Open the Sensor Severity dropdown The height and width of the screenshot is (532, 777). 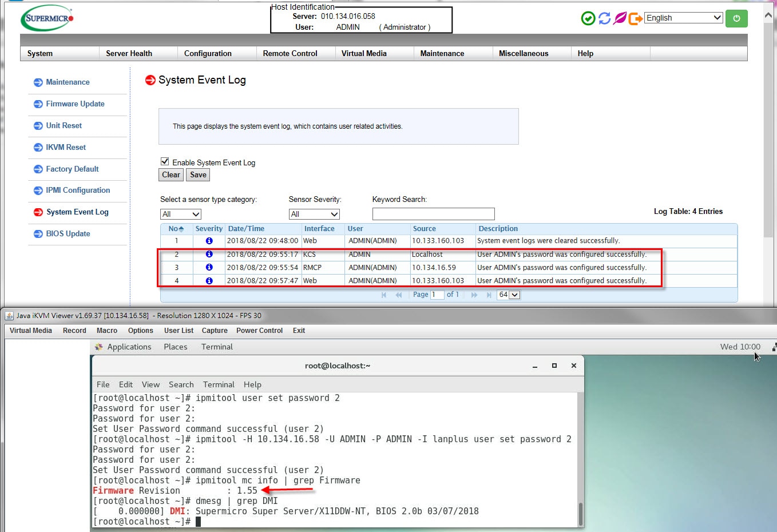click(x=314, y=214)
